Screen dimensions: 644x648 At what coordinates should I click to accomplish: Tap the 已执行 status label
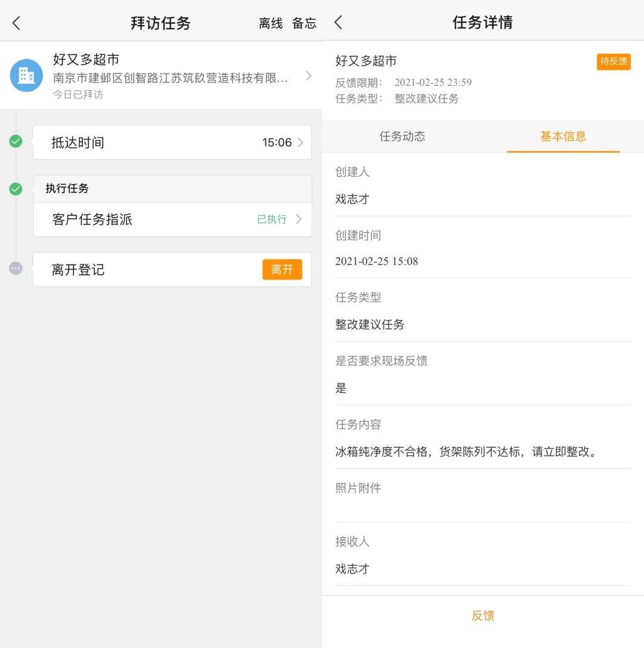[x=272, y=219]
